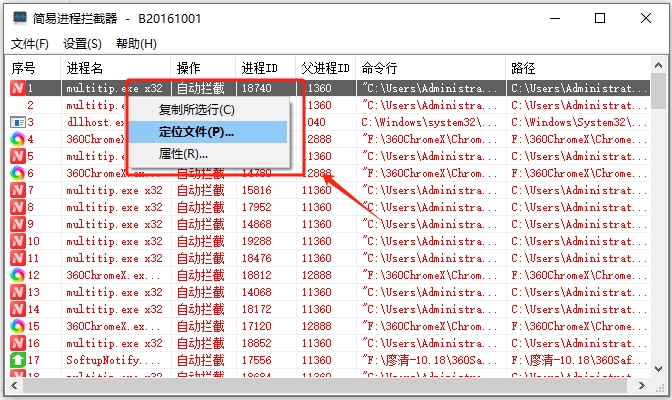This screenshot has height=400, width=672.
Task: Click C:\Windows\system32 command line in row 3
Action: 429,122
